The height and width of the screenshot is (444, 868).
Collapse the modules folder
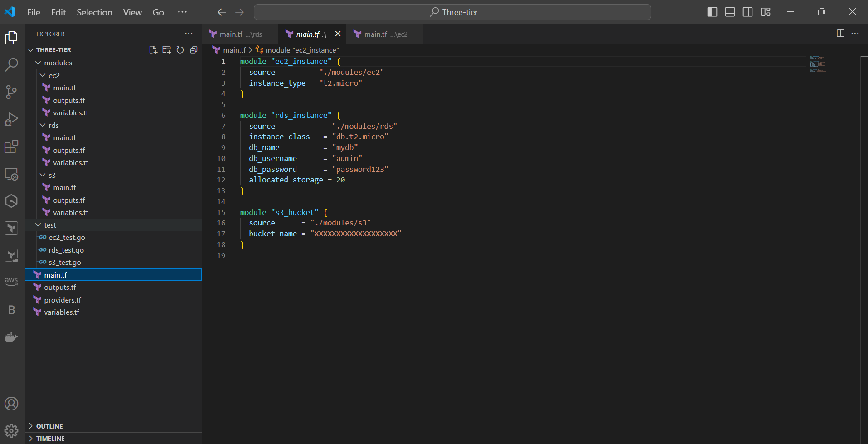coord(58,63)
